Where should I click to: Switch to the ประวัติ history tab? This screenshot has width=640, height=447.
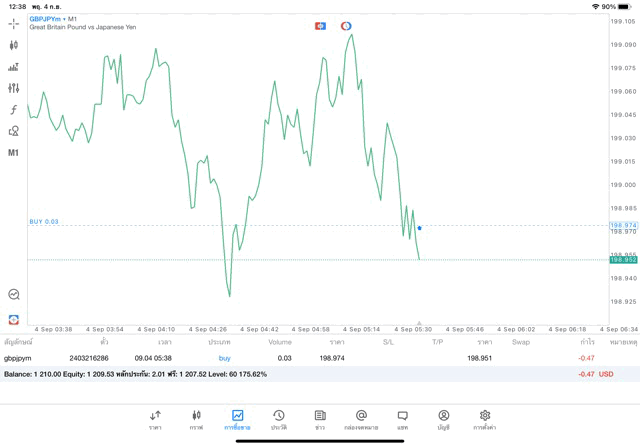(279, 419)
